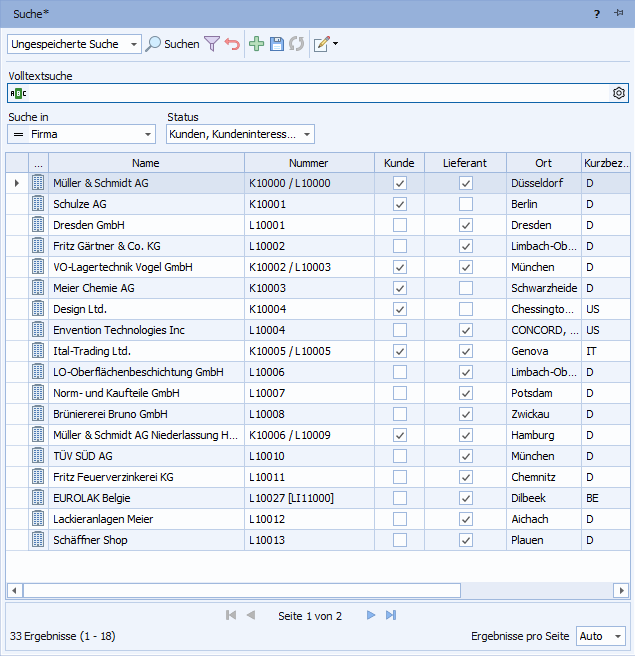The width and height of the screenshot is (635, 656).
Task: Click the edit pencil toolbar icon
Action: click(x=321, y=44)
